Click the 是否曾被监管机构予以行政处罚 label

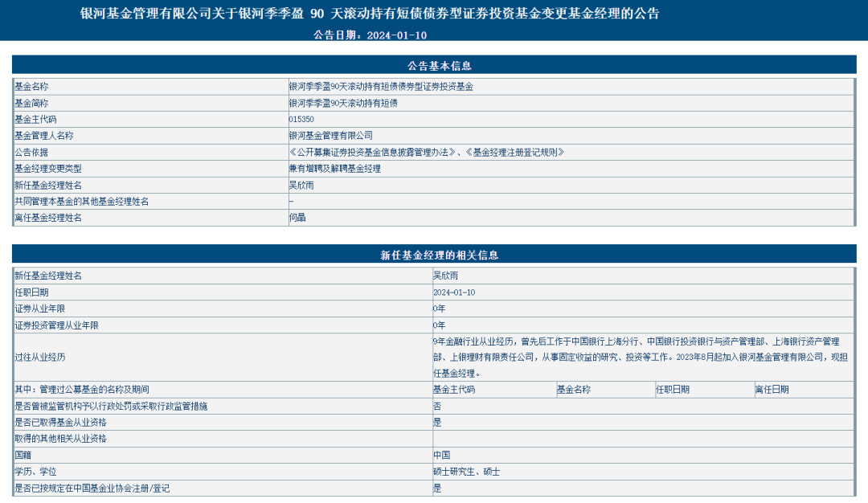point(111,406)
